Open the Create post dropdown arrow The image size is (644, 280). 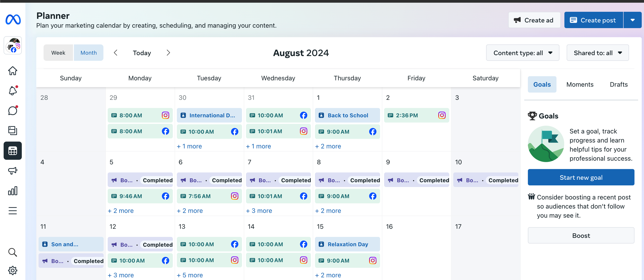(632, 20)
